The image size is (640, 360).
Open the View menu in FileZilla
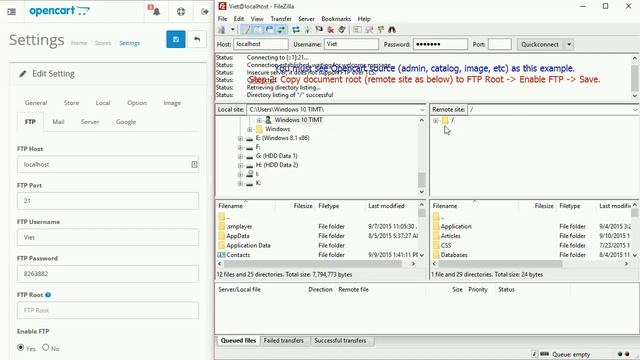[257, 19]
